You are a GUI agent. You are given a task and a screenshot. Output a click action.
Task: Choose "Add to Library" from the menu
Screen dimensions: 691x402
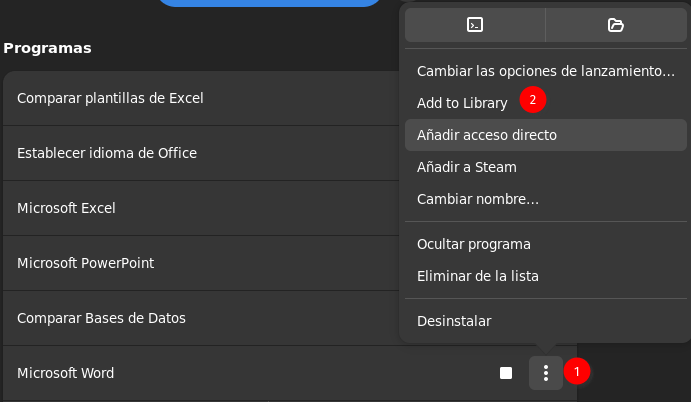coord(462,103)
